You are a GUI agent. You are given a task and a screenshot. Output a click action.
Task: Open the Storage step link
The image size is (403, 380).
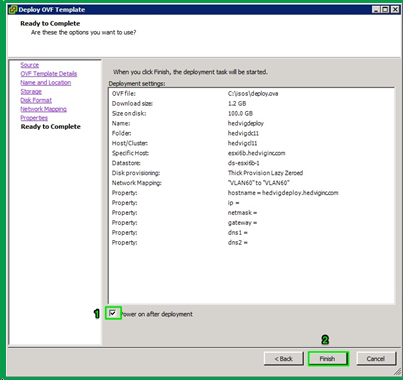pyautogui.click(x=31, y=91)
